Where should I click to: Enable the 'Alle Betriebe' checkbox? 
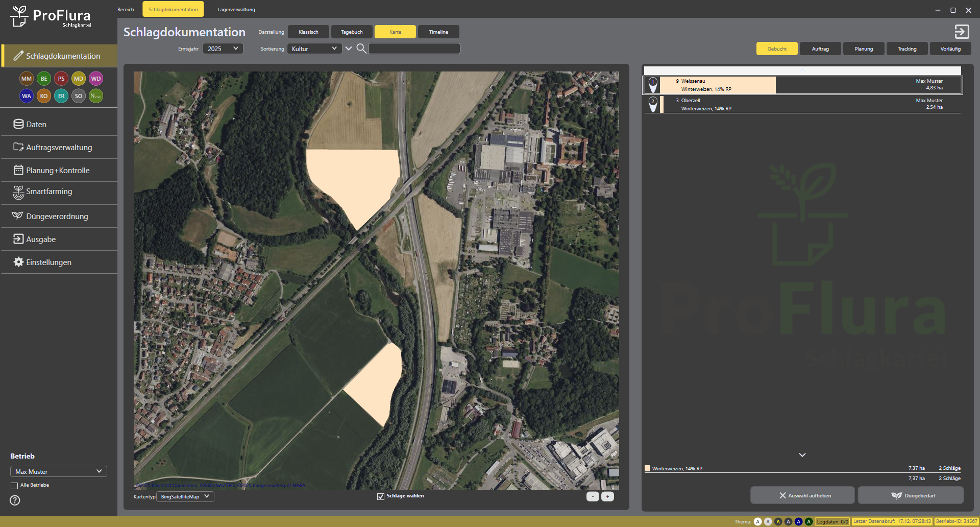14,486
